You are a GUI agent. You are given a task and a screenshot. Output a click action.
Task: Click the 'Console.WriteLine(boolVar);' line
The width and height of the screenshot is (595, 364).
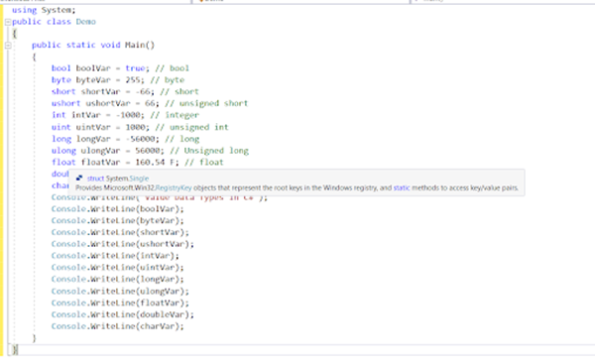click(117, 209)
